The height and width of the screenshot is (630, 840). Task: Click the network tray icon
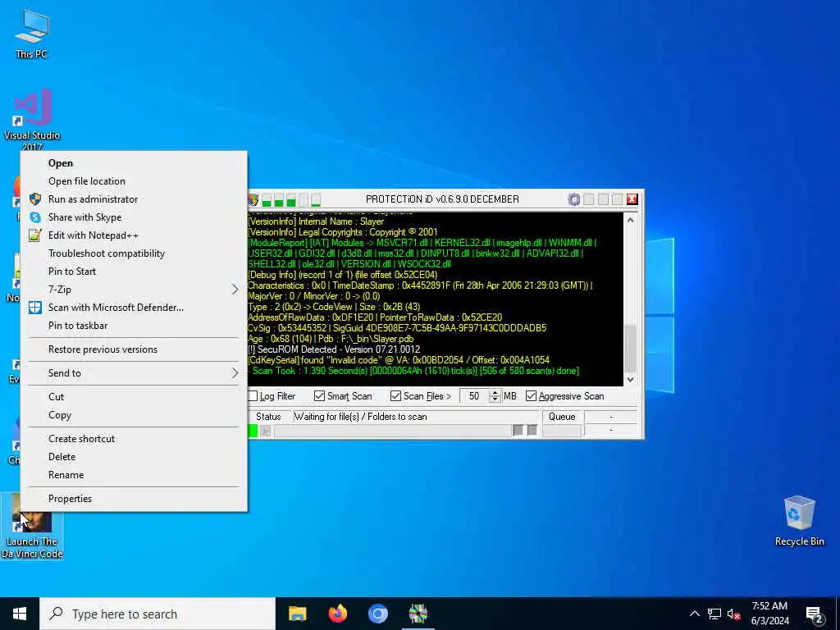[714, 614]
